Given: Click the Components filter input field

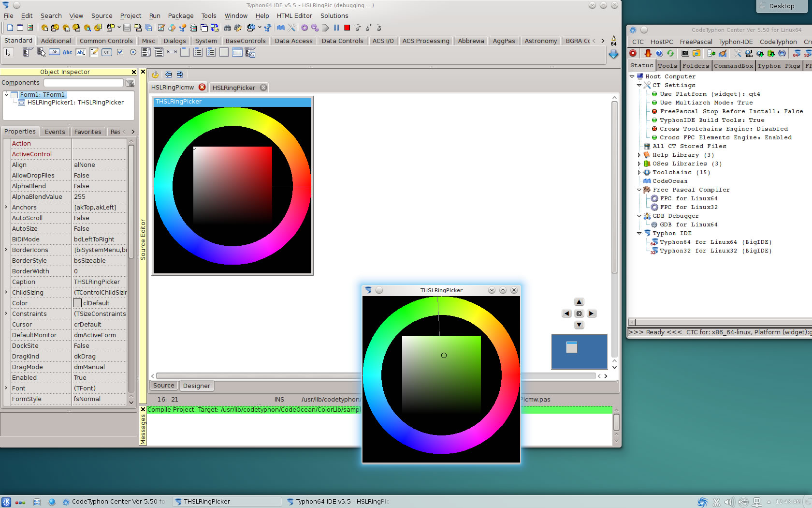Looking at the screenshot, I should (x=84, y=83).
